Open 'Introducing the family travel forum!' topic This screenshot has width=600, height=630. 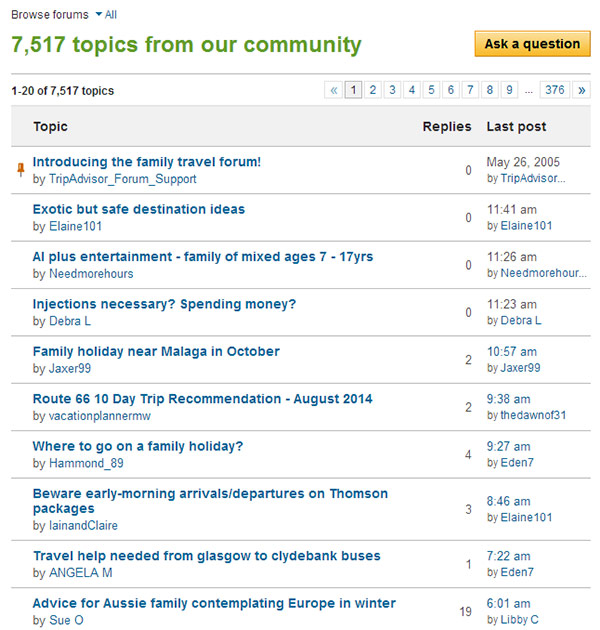click(x=147, y=162)
